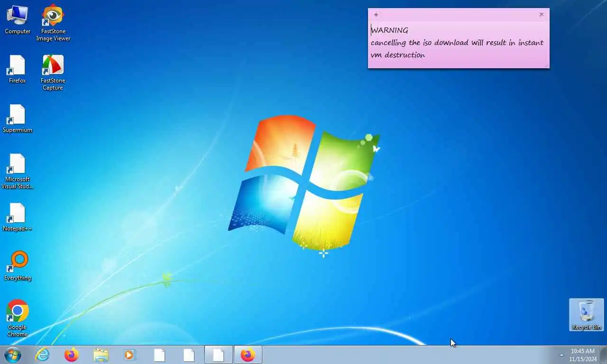The height and width of the screenshot is (364, 607).
Task: Select the Recycle Bin icon
Action: click(587, 315)
